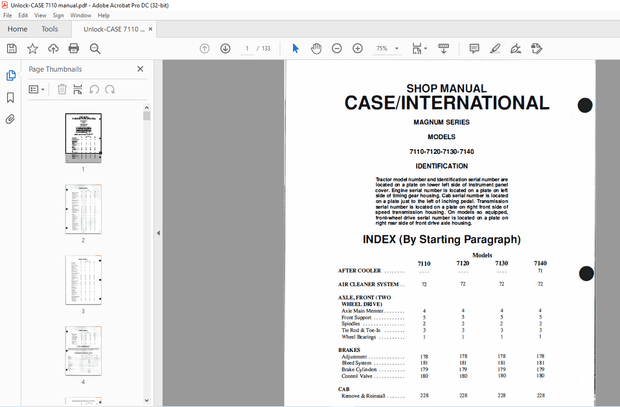Viewport: 620px width, 407px height.
Task: Rotate pages clockwise icon
Action: pyautogui.click(x=110, y=89)
